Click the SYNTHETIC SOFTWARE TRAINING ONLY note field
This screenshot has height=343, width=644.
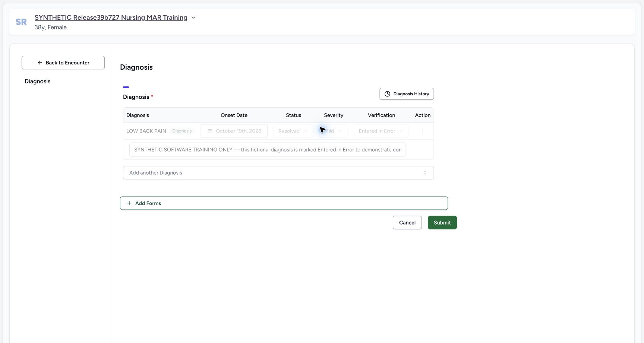pos(268,150)
